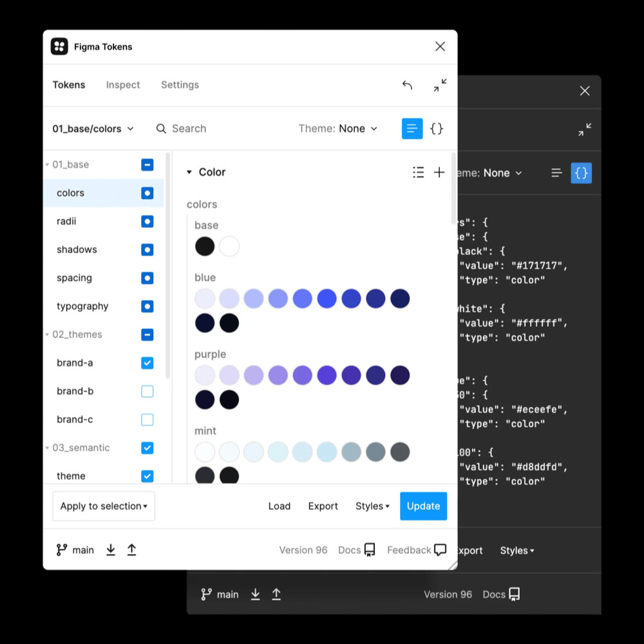Toggle the shadows token set checkbox
The height and width of the screenshot is (644, 644).
(x=147, y=250)
